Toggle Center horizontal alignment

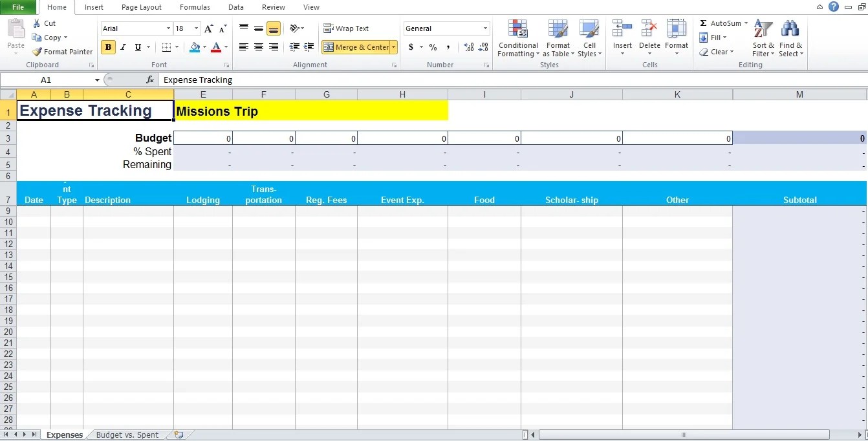point(259,47)
